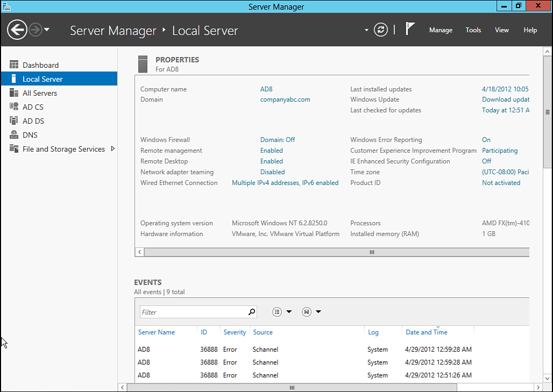Screen dimensions: 553x392
Task: Open the Manage menu
Action: coord(441,30)
